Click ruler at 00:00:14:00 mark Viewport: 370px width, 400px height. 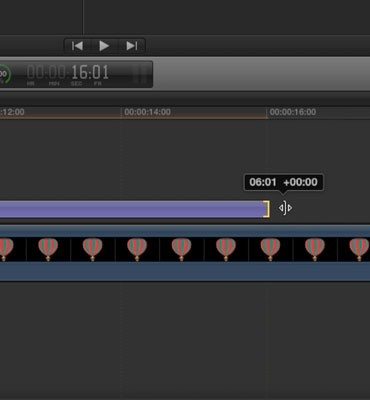coord(147,112)
